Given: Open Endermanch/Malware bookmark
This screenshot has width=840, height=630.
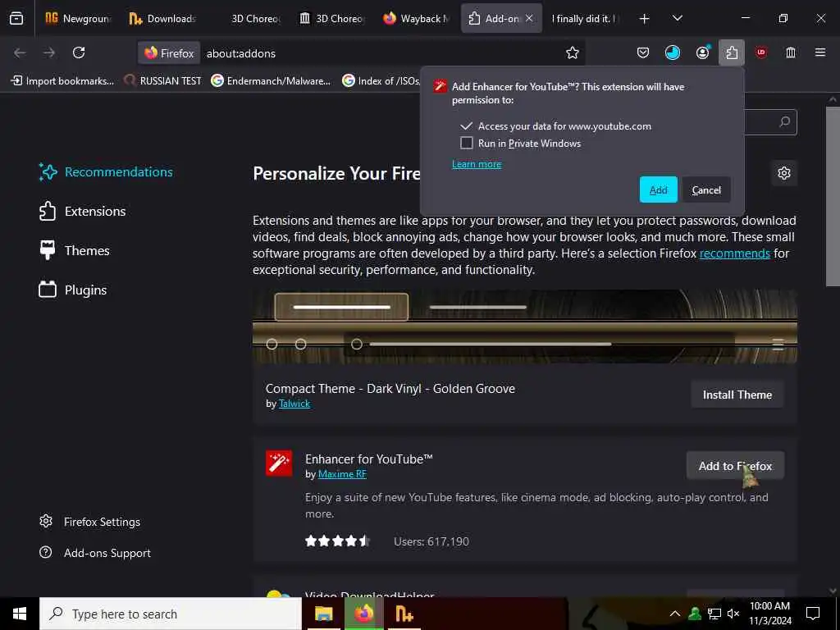Looking at the screenshot, I should pos(271,81).
